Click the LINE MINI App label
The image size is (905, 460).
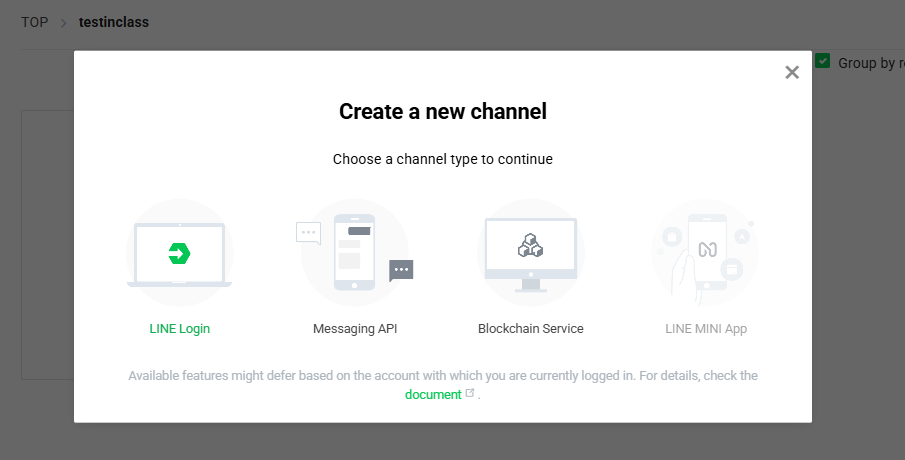(x=706, y=329)
